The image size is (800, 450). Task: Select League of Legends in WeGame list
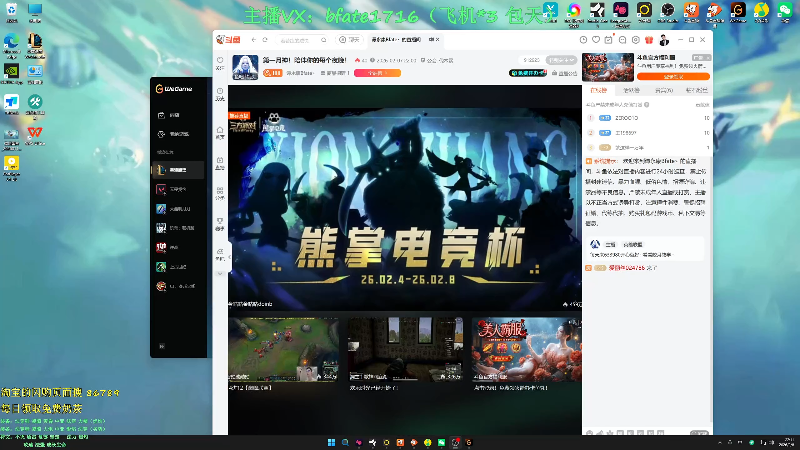point(178,170)
